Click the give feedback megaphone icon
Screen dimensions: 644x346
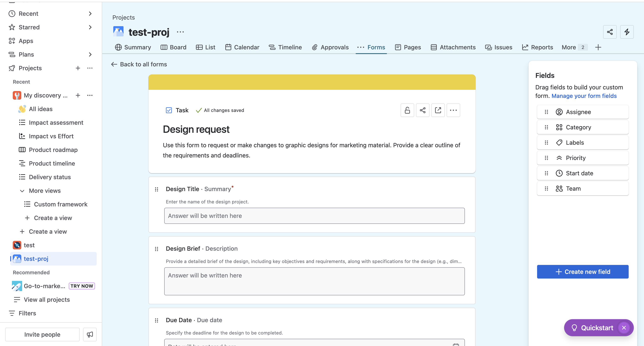pos(89,334)
